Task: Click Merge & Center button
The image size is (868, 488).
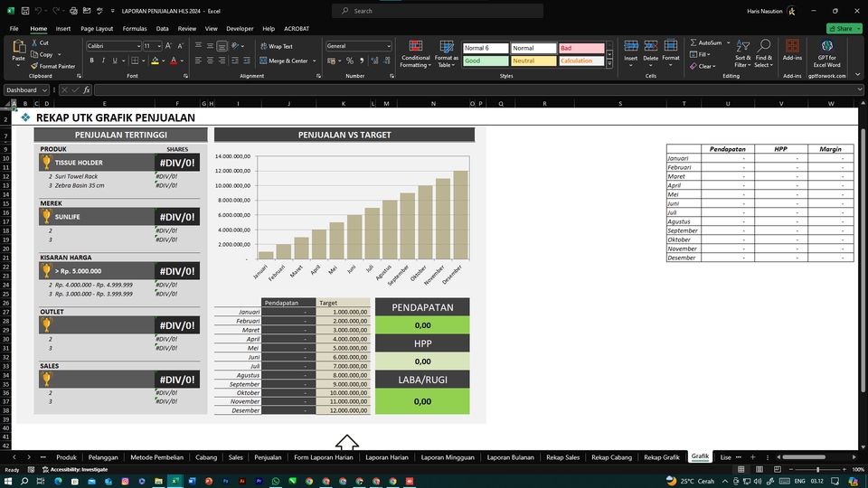Action: click(283, 61)
